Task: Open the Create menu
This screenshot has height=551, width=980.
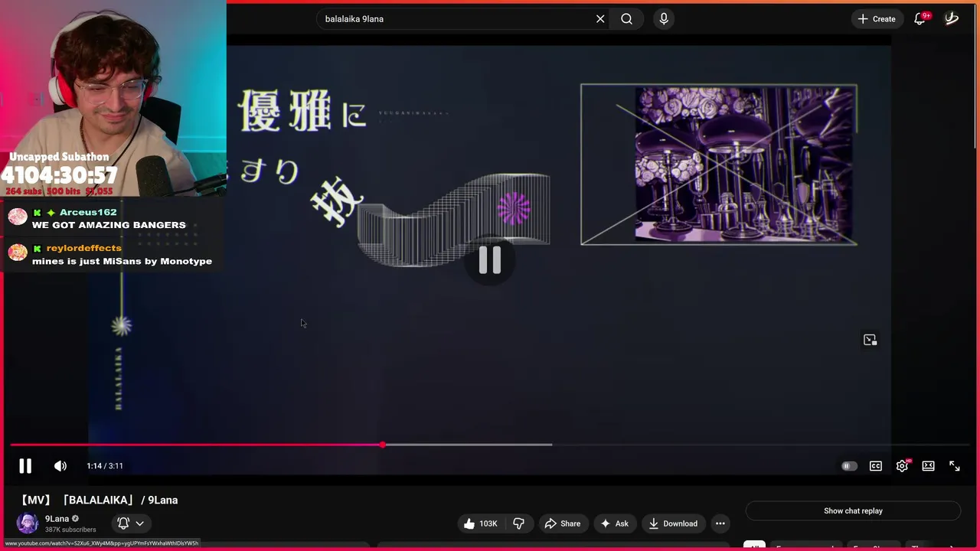Action: 877,19
